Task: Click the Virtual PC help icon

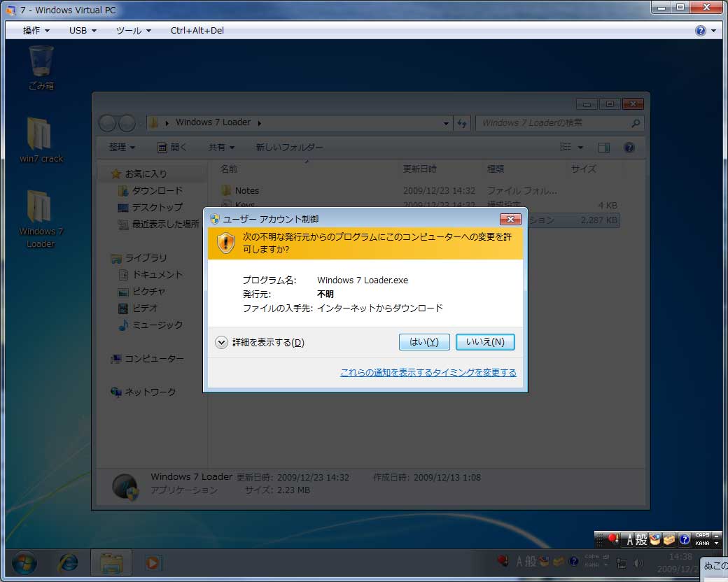Action: click(x=700, y=31)
